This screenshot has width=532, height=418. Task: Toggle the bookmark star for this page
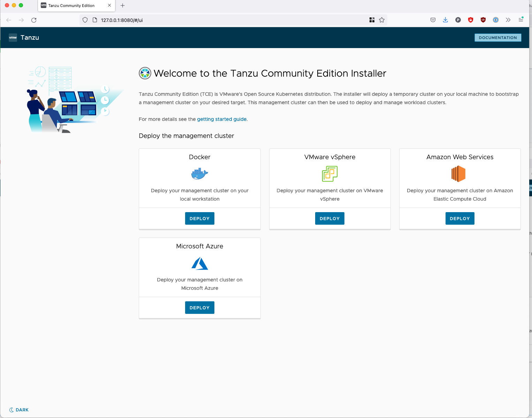pyautogui.click(x=382, y=20)
